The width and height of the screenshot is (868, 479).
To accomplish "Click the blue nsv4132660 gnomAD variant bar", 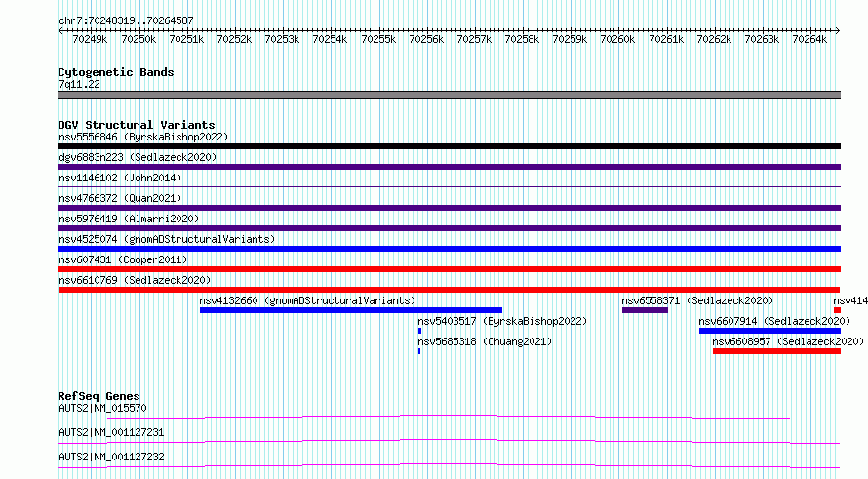I will coord(351,310).
